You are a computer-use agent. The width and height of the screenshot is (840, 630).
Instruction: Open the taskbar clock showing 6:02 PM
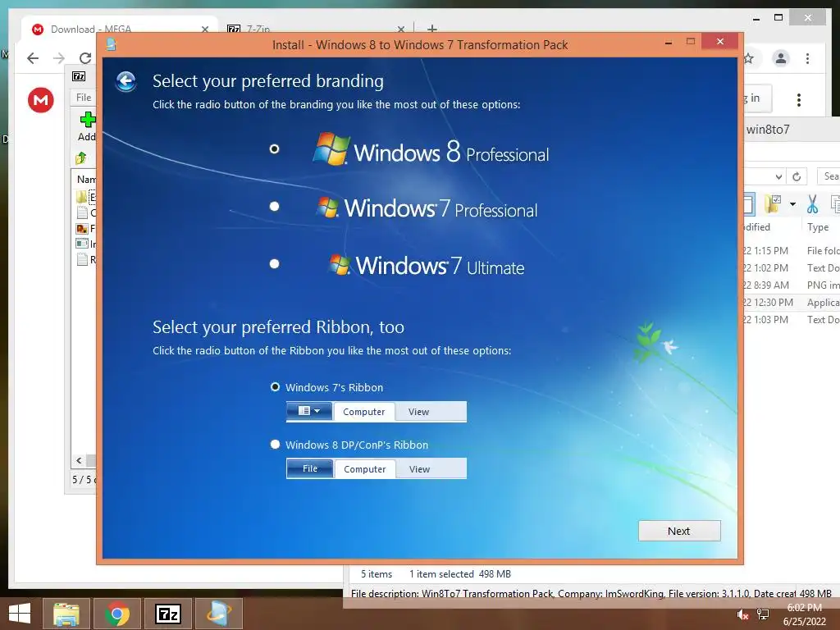tap(804, 614)
